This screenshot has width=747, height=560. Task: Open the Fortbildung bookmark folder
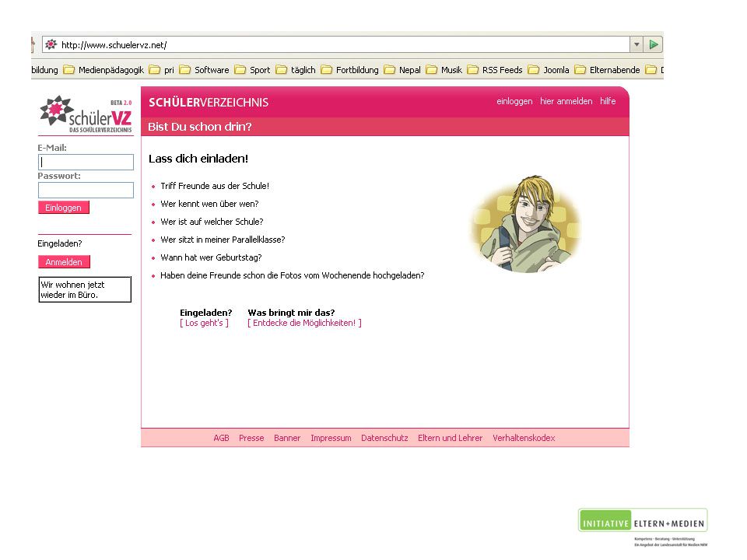pos(349,70)
